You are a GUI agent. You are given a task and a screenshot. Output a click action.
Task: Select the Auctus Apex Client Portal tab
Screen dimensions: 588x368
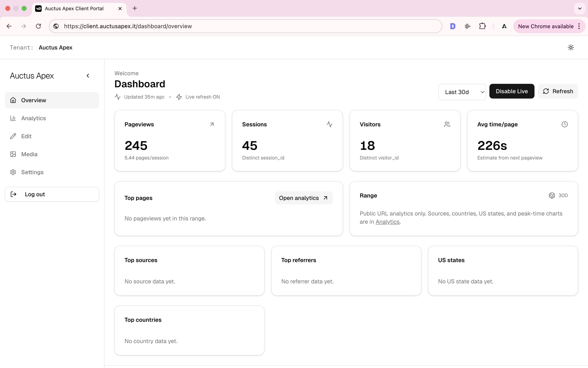79,9
